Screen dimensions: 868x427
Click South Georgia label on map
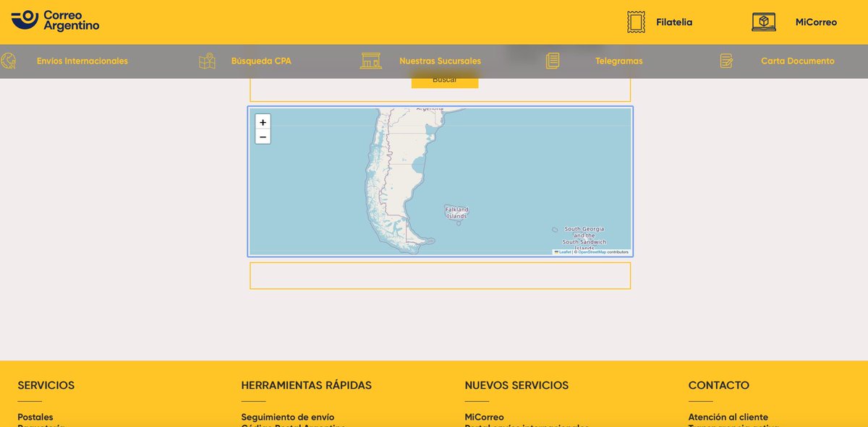(584, 238)
